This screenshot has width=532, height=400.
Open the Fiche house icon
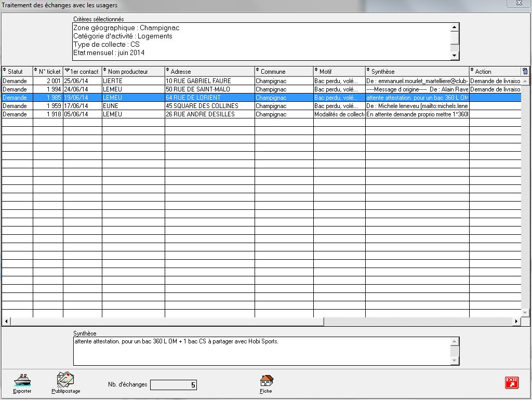267,382
